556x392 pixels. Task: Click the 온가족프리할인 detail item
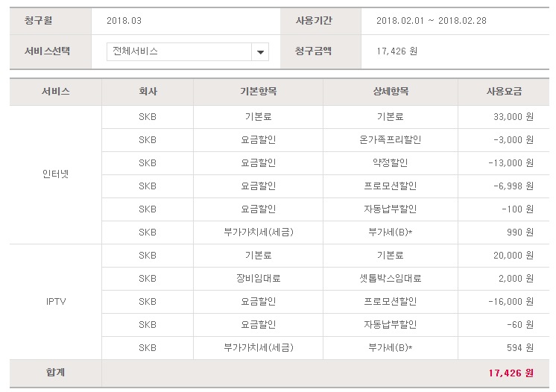[390, 139]
